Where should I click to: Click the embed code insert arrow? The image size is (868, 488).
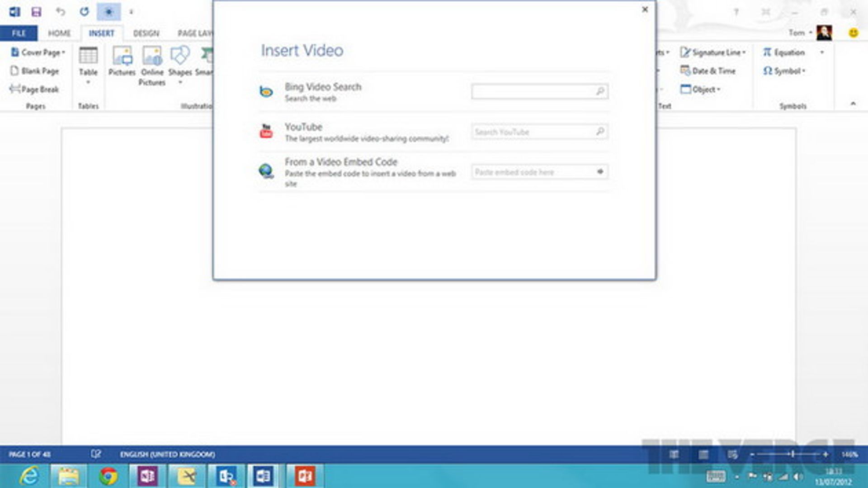[x=600, y=172]
